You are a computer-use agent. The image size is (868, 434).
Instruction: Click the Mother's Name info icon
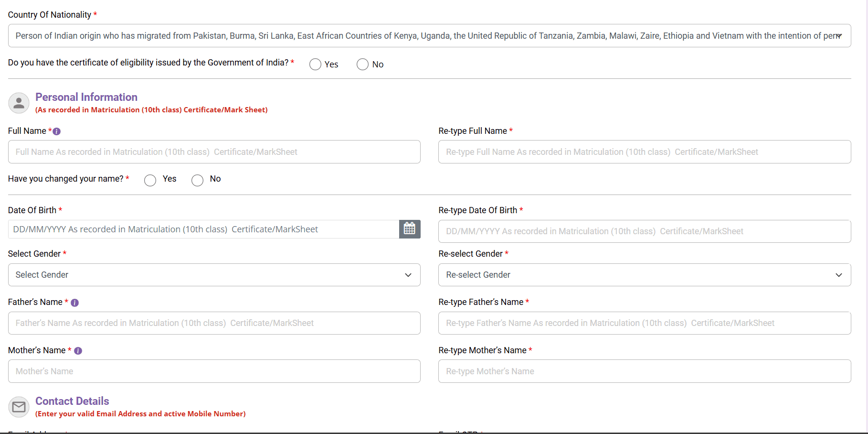pos(78,351)
